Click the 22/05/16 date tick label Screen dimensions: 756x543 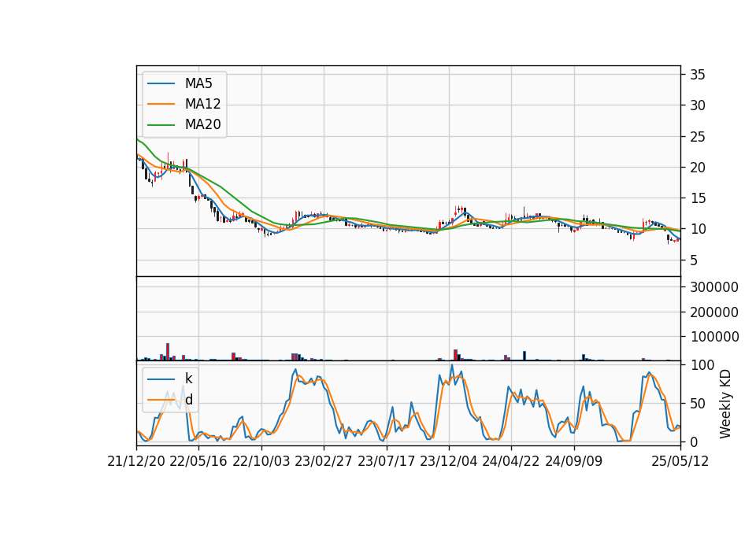198,461
